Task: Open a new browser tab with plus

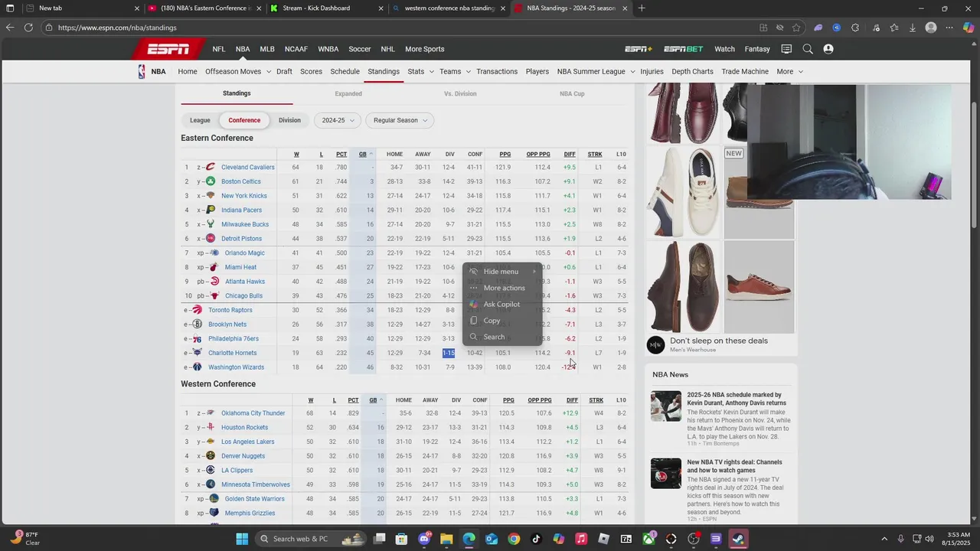Action: point(642,8)
